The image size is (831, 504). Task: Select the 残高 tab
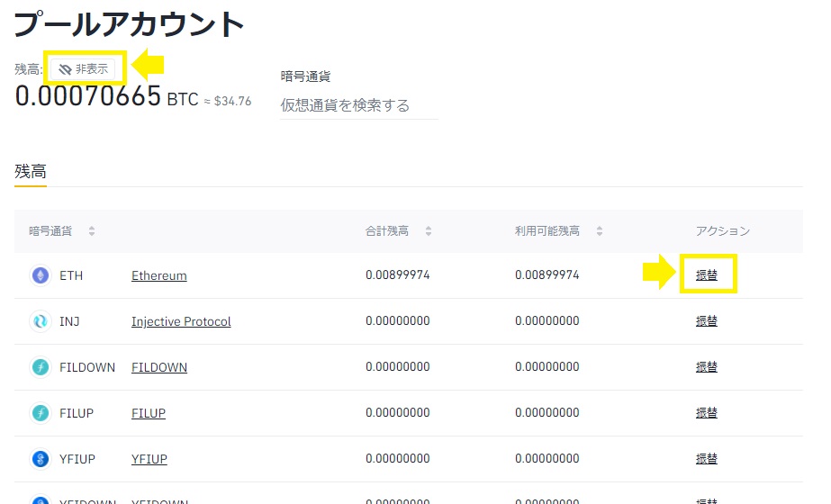click(31, 172)
